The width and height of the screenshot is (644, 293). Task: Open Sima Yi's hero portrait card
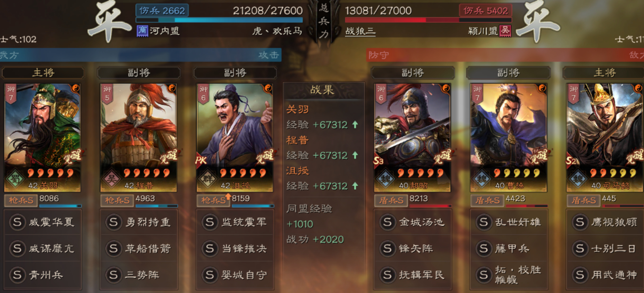click(x=605, y=138)
